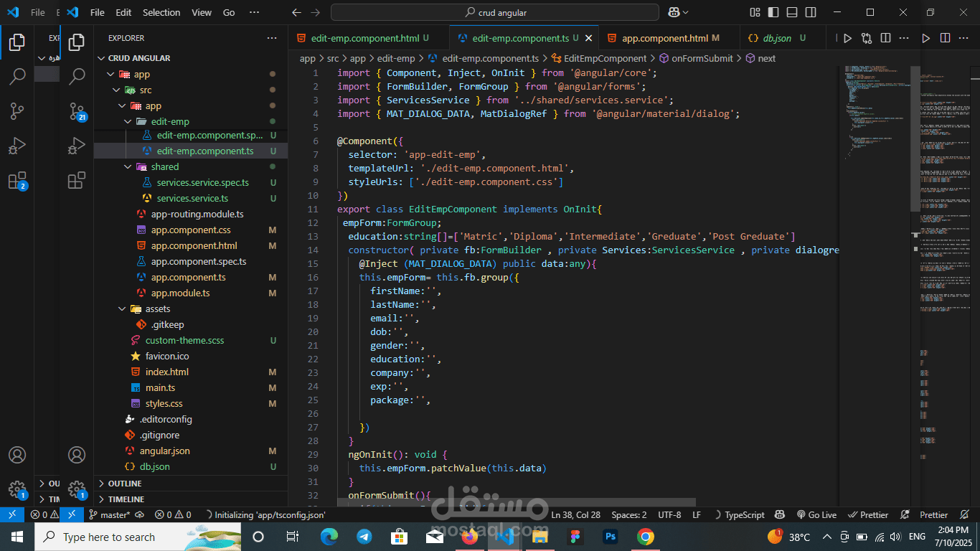Click Prettier in front window status bar

click(x=868, y=514)
